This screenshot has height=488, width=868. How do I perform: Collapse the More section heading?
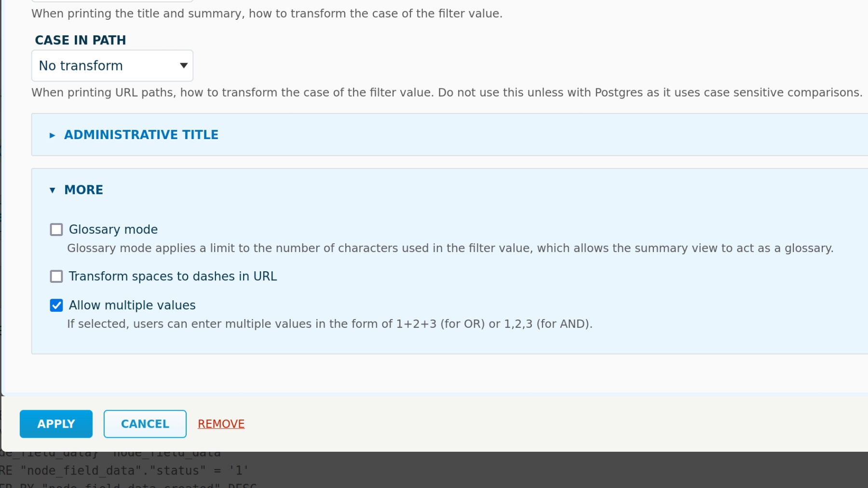pyautogui.click(x=83, y=190)
